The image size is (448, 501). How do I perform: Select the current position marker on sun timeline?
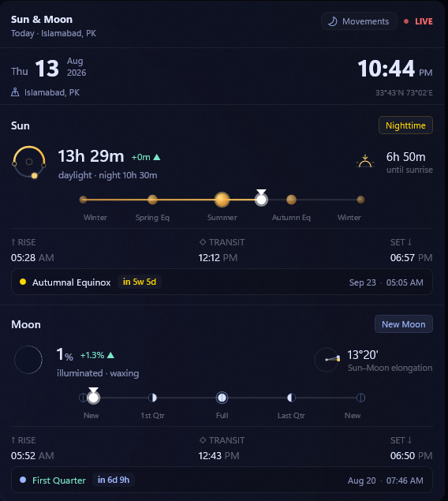261,200
